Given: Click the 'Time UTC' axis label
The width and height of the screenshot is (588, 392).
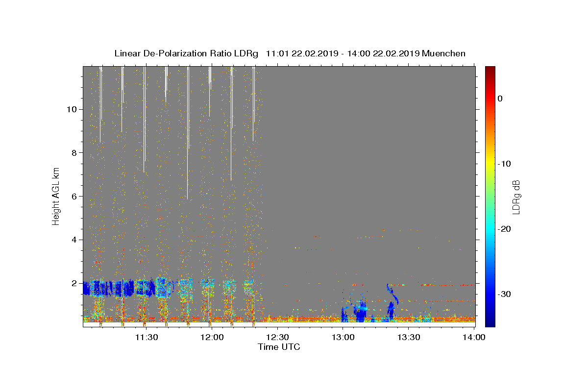Looking at the screenshot, I should pyautogui.click(x=279, y=347).
